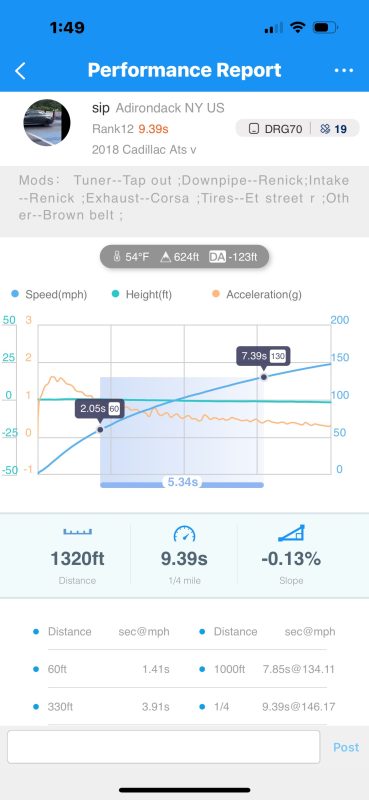Select the 2.05s 60 mph chart marker
Image resolution: width=369 pixels, height=800 pixels.
click(x=100, y=430)
